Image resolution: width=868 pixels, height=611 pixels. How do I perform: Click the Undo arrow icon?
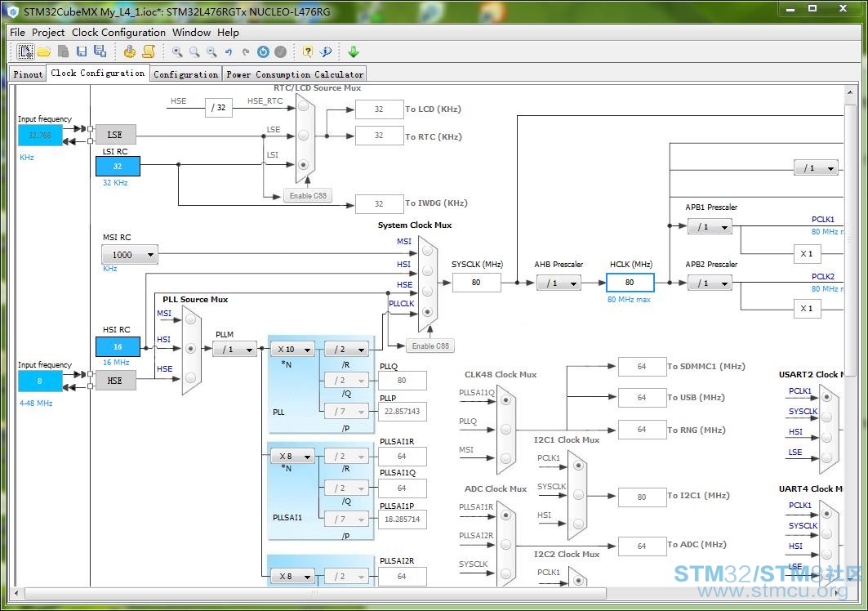[229, 52]
